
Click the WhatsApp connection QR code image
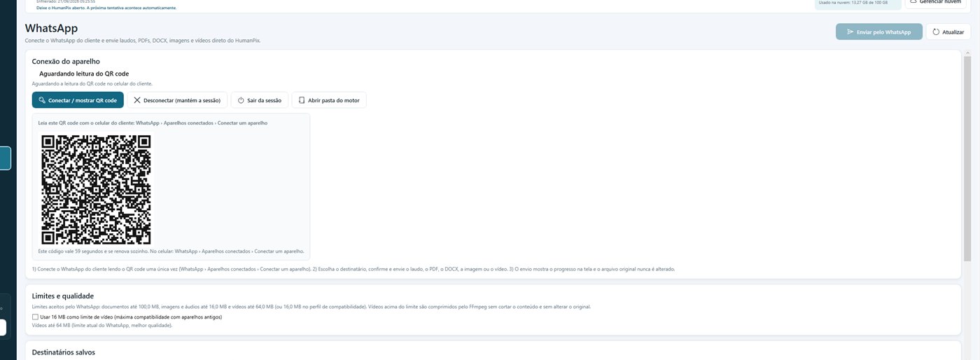[x=96, y=189]
